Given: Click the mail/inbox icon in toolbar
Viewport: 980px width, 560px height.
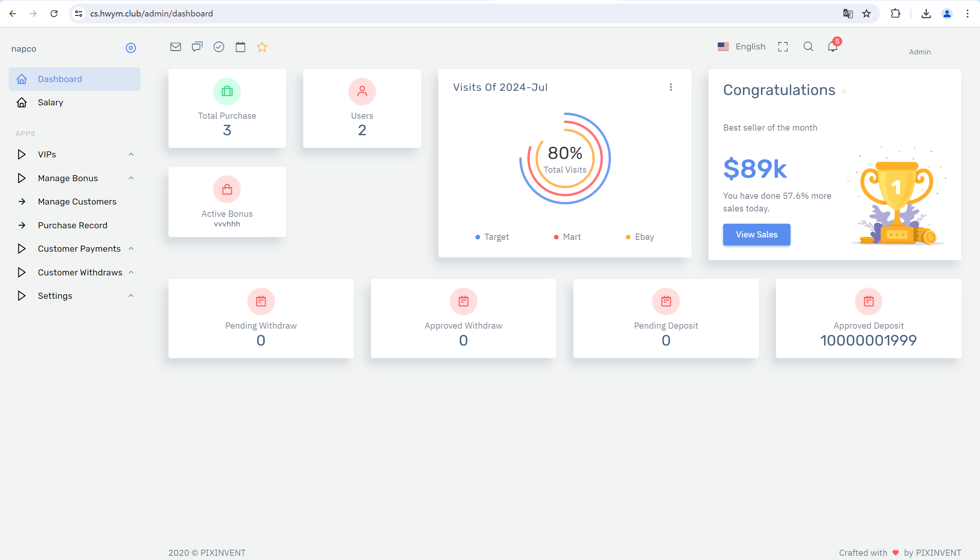Looking at the screenshot, I should tap(175, 46).
